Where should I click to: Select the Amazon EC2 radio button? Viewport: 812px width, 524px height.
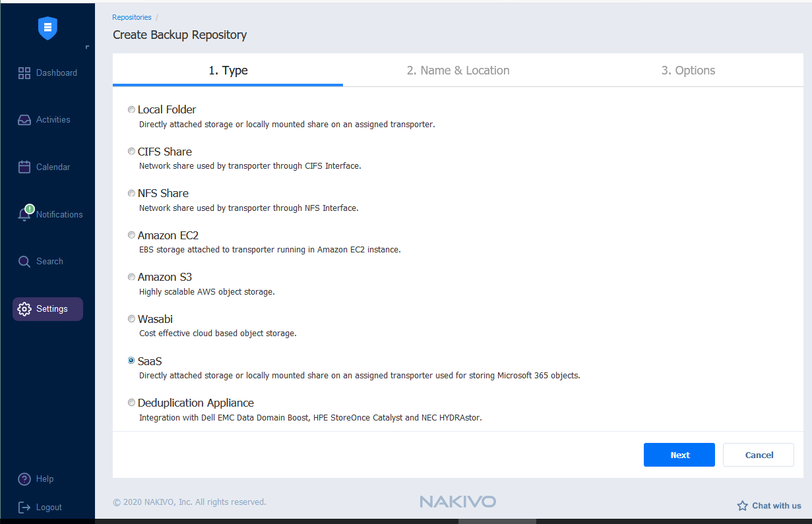pyautogui.click(x=131, y=235)
